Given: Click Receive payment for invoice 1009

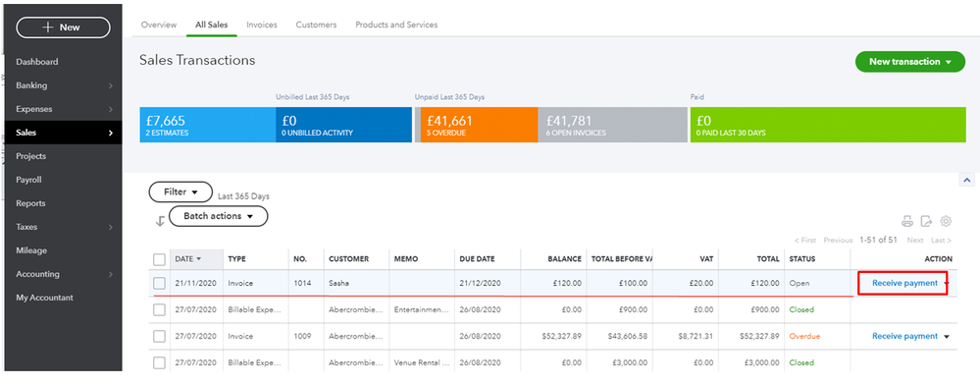Looking at the screenshot, I should [x=905, y=337].
